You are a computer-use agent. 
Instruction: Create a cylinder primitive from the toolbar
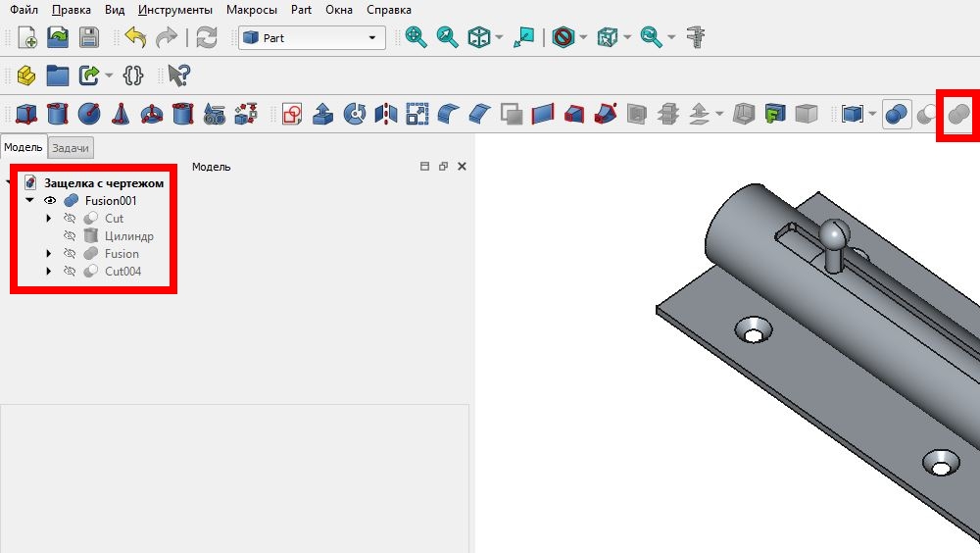[58, 114]
